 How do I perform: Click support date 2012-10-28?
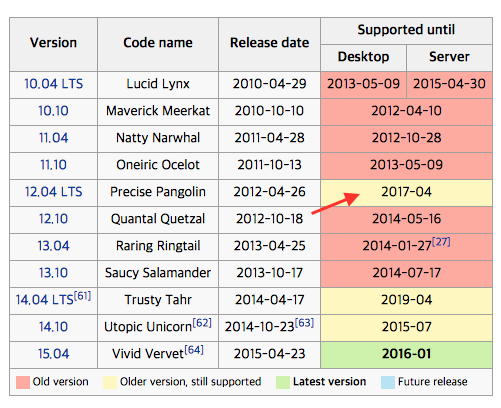[406, 138]
